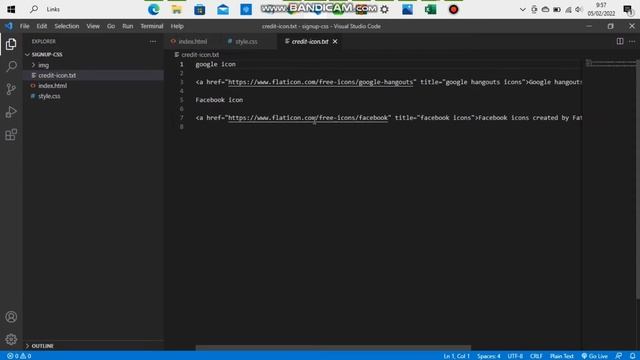Click the 'google icon' text line
The image size is (640, 360).
[x=216, y=64]
